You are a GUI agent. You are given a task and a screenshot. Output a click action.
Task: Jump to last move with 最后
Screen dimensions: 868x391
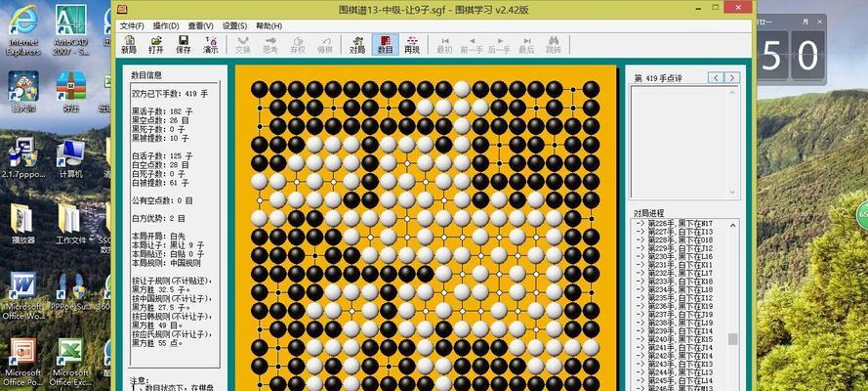(526, 44)
